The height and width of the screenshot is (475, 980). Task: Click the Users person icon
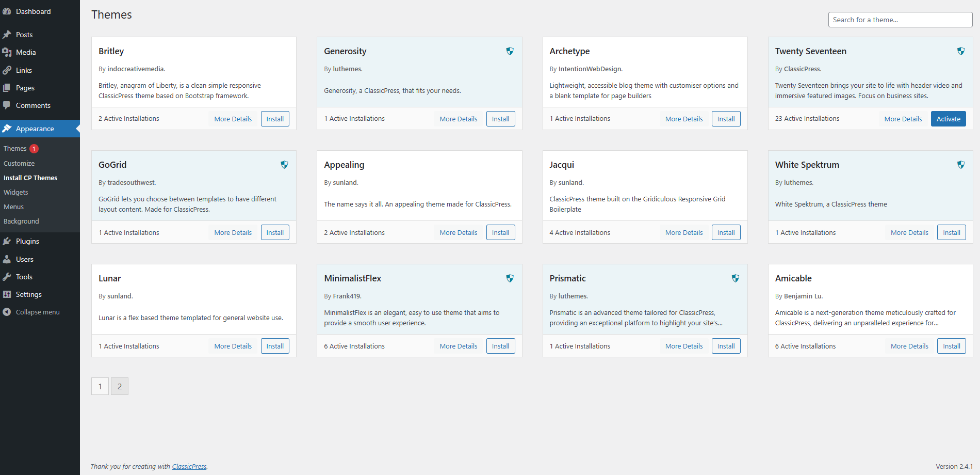click(x=7, y=259)
